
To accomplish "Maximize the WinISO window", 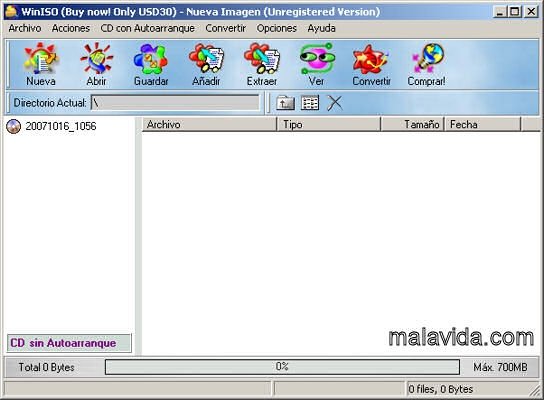I will [x=515, y=12].
